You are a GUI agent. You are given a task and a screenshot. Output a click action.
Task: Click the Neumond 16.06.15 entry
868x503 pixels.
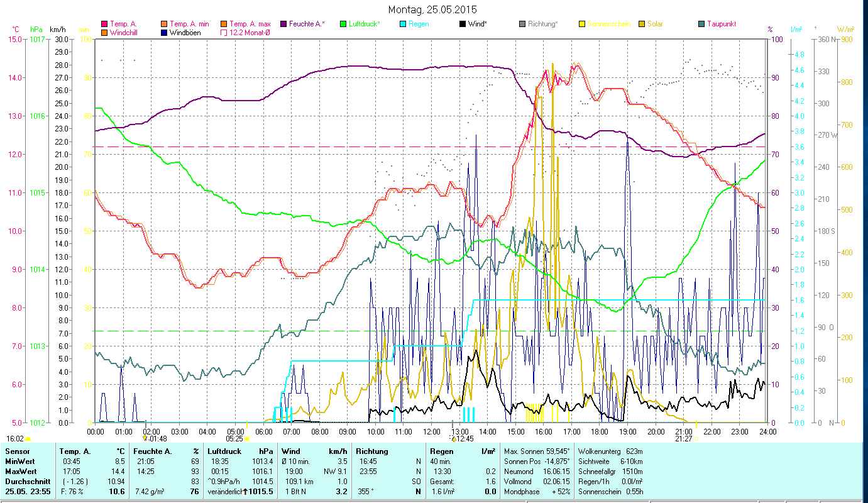click(x=537, y=472)
